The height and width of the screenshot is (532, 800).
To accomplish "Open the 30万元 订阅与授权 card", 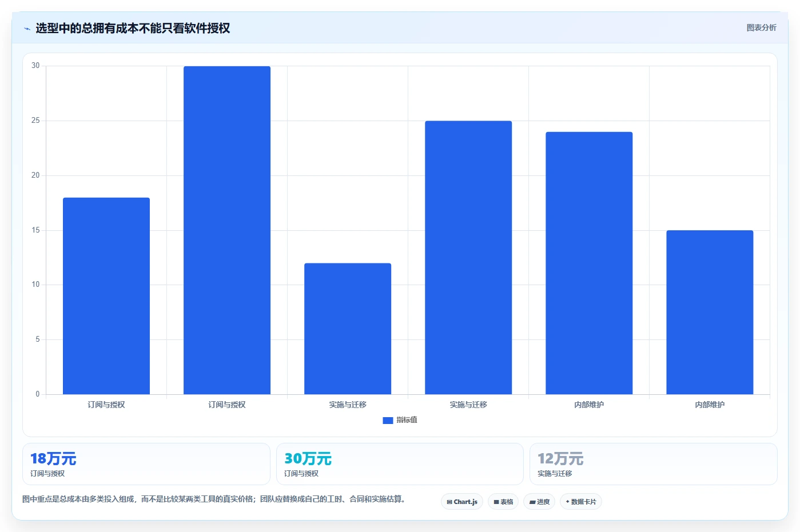I will coord(400,464).
